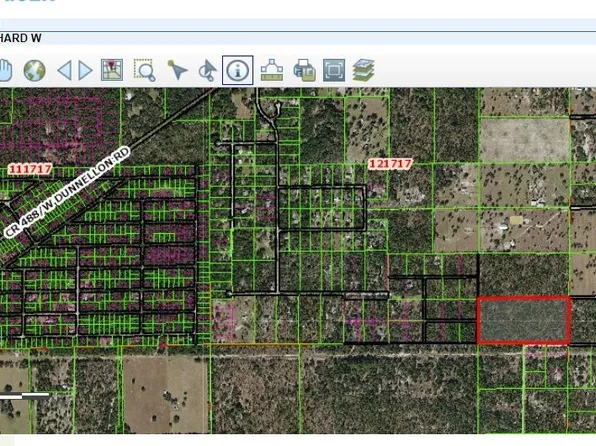596x446 pixels.
Task: Click the 111717 section label
Action: pos(30,169)
